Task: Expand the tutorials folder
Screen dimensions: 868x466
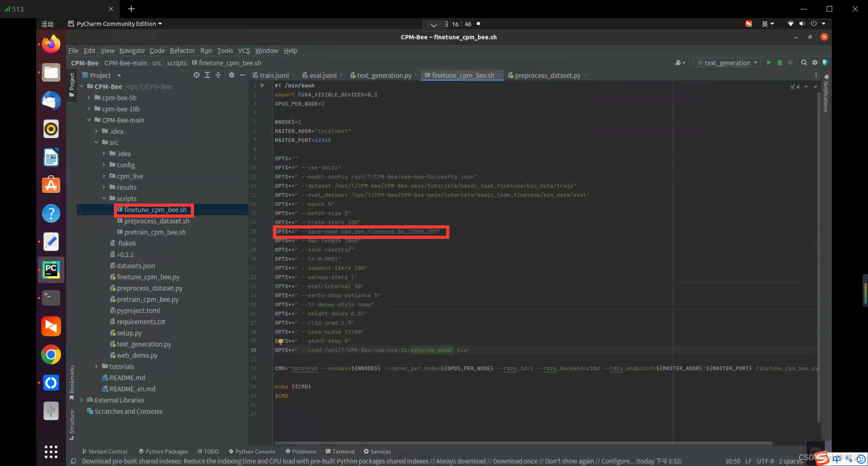Action: (x=96, y=366)
